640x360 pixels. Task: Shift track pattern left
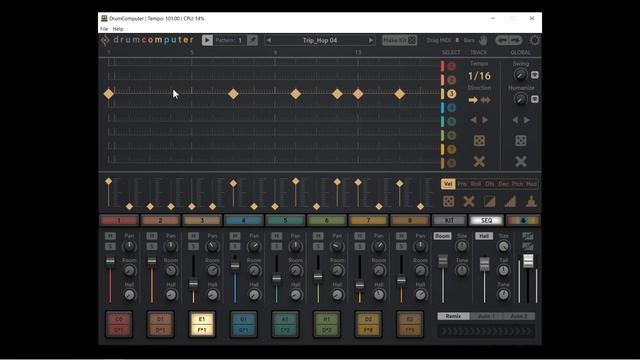pyautogui.click(x=473, y=120)
